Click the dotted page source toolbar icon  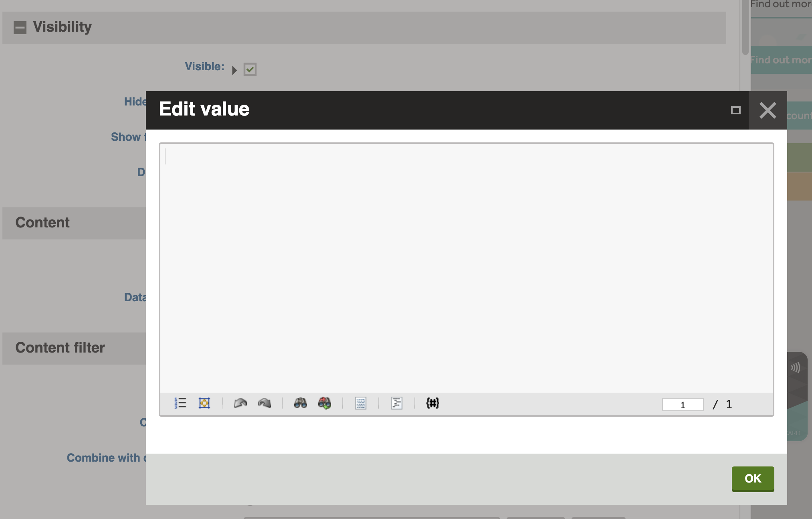(x=361, y=403)
